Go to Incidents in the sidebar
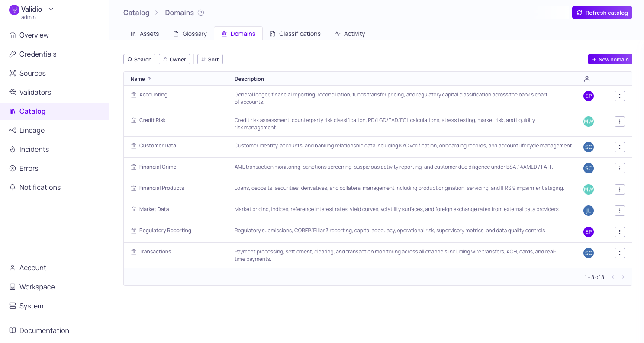 tap(55, 149)
